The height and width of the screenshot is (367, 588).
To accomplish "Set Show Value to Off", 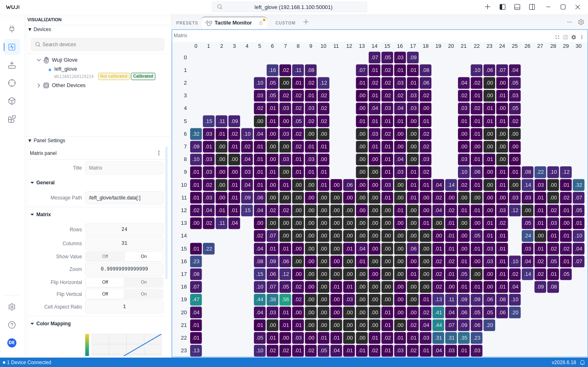I will [x=105, y=257].
